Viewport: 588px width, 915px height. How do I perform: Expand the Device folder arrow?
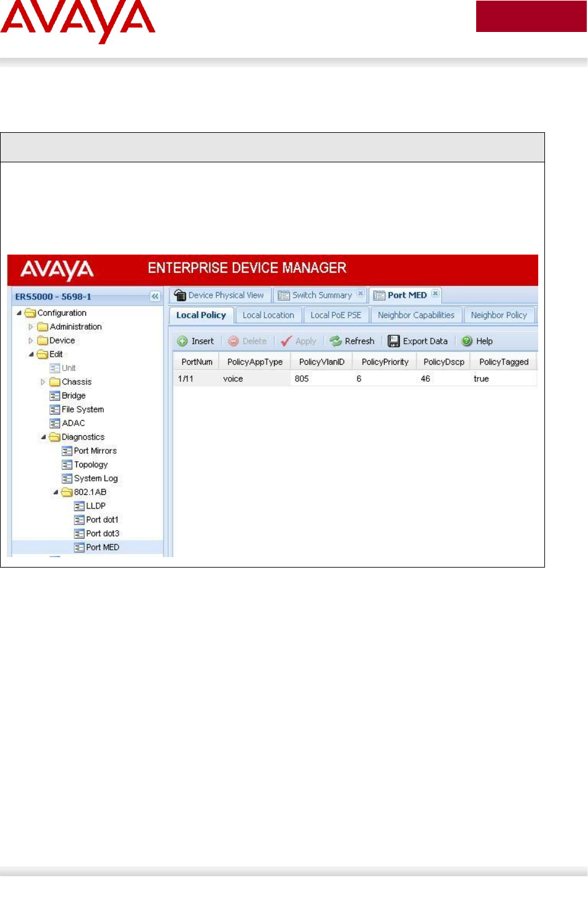tap(31, 341)
